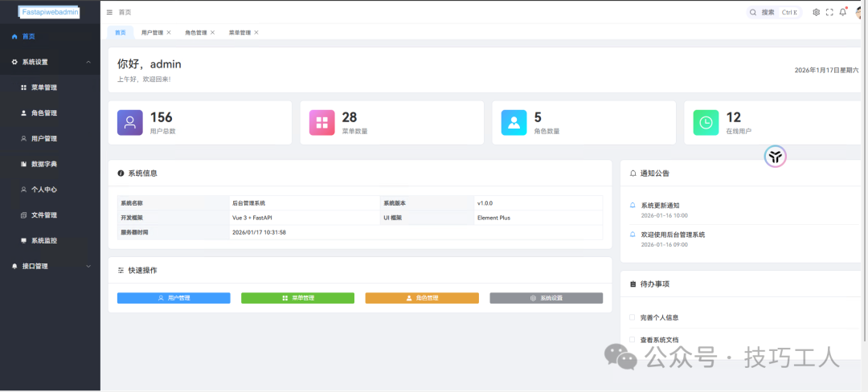Click the blue 用户管理 quick action button
Screen dimensions: 868x392
pyautogui.click(x=174, y=298)
